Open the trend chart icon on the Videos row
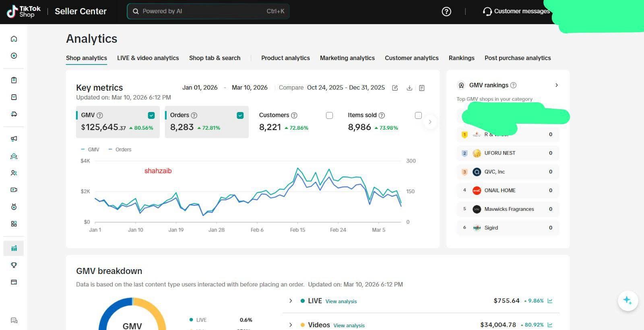The height and width of the screenshot is (330, 644). tap(550, 325)
